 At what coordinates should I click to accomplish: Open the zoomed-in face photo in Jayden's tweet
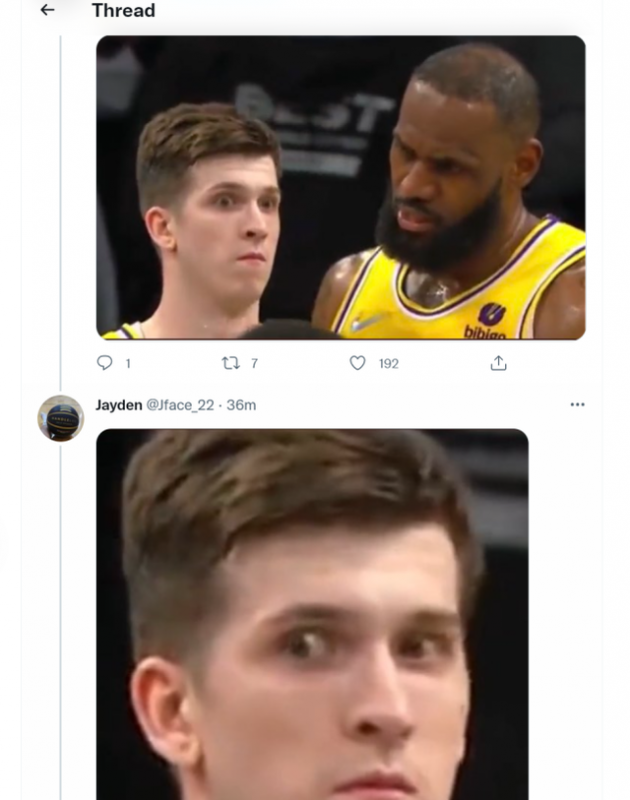click(x=312, y=614)
